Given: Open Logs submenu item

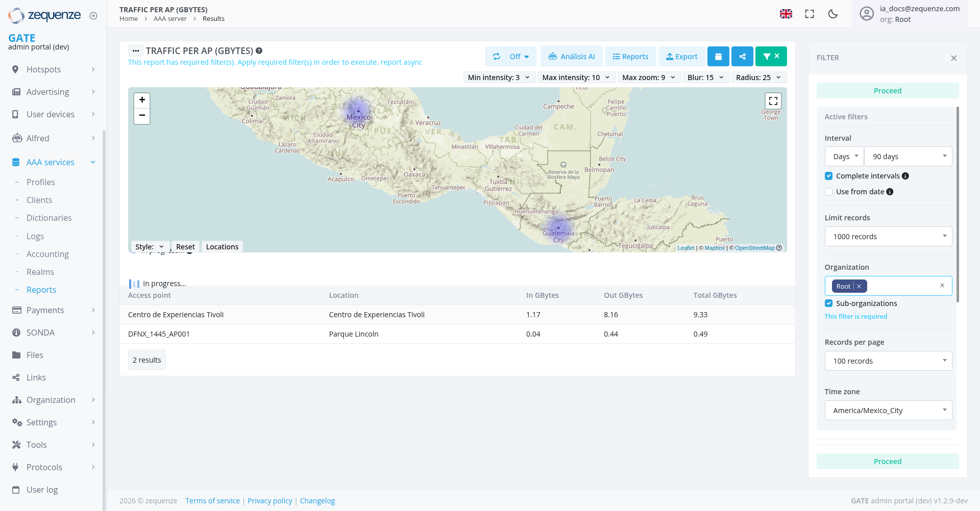Looking at the screenshot, I should click(35, 236).
